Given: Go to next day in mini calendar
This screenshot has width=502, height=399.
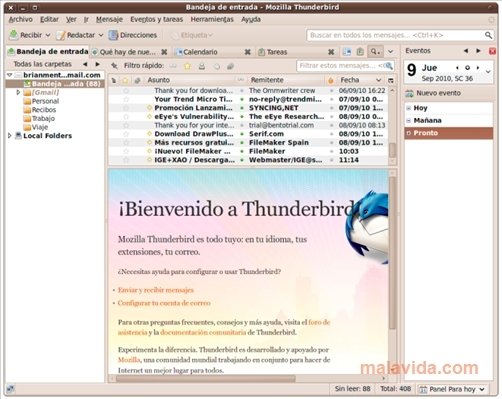Looking at the screenshot, I should tap(478, 68).
